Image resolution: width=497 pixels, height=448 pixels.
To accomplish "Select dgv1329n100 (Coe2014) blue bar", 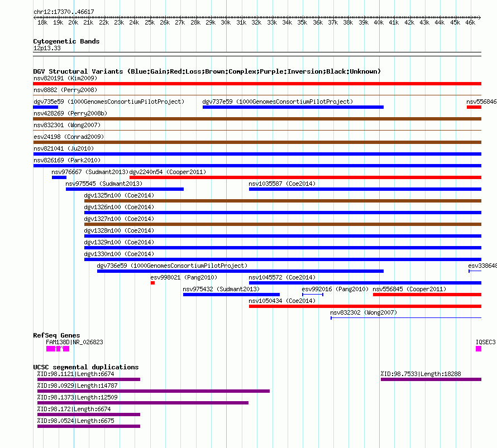I will [283, 248].
